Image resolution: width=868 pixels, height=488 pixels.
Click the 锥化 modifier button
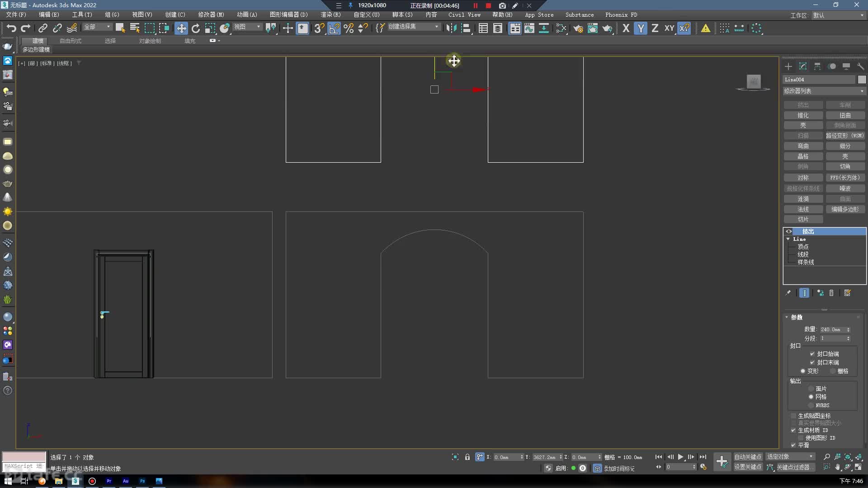pos(803,115)
